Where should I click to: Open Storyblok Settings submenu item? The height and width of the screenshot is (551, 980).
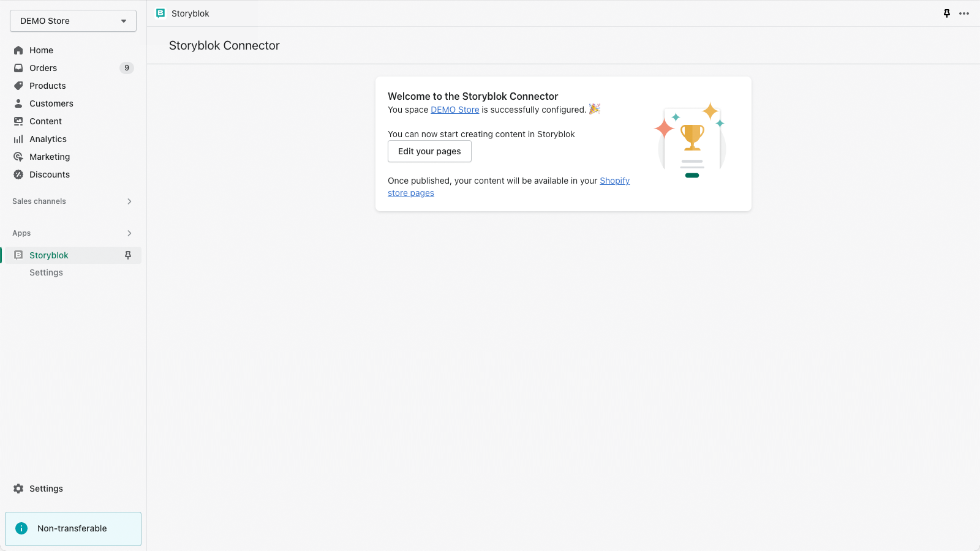pyautogui.click(x=46, y=272)
